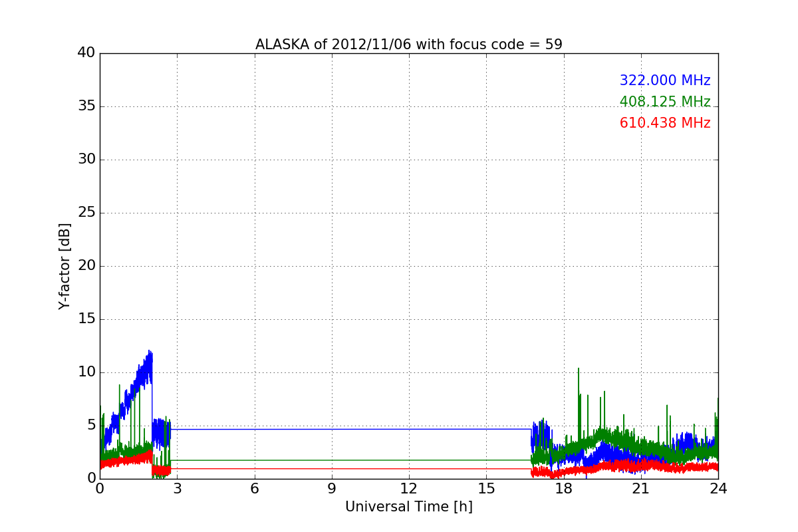Image resolution: width=798 pixels, height=532 pixels.
Task: Click the flat green line at 9 hours
Action: (332, 460)
